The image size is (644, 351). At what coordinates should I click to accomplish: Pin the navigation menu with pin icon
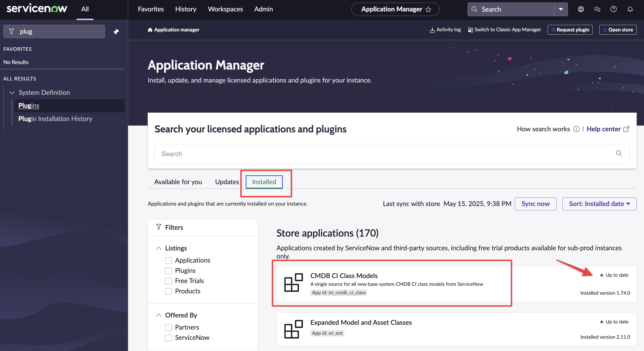pyautogui.click(x=116, y=31)
